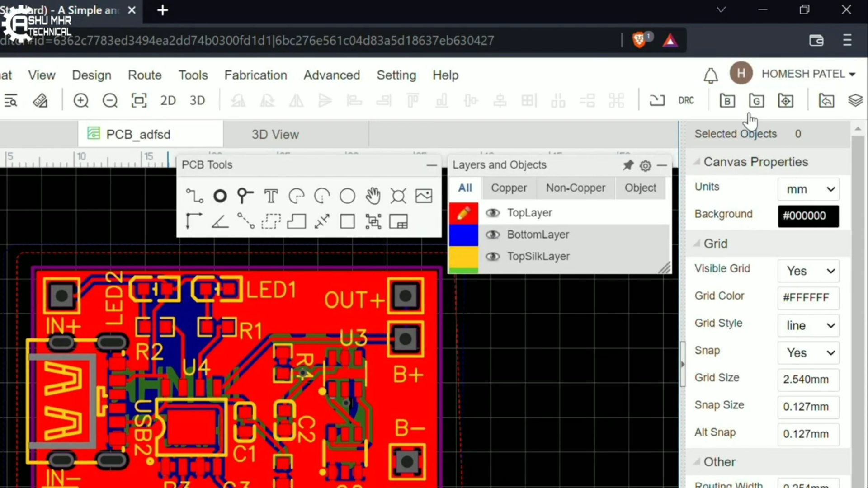868x488 pixels.
Task: Open the Fabrication menu
Action: point(256,75)
